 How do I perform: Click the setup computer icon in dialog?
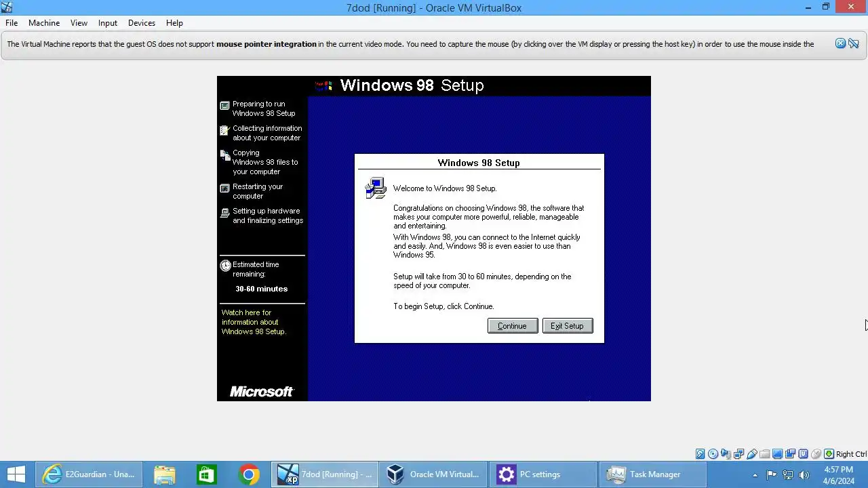coord(375,188)
